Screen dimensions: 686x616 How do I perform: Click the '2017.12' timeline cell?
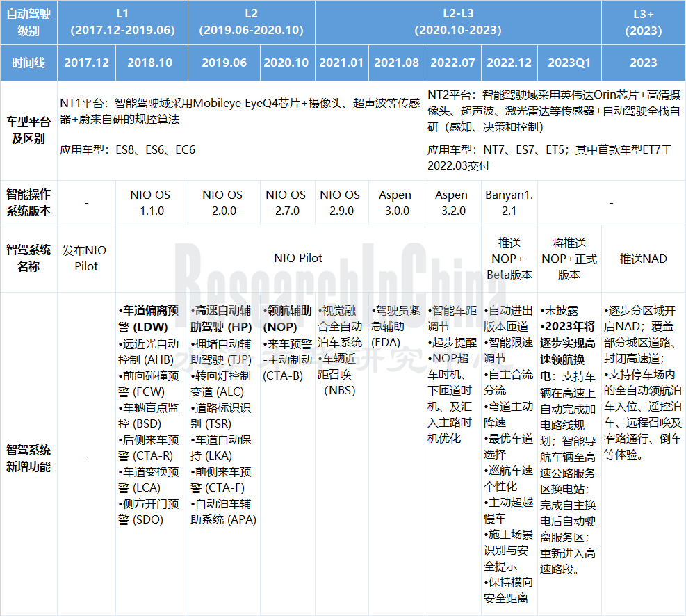pyautogui.click(x=87, y=63)
